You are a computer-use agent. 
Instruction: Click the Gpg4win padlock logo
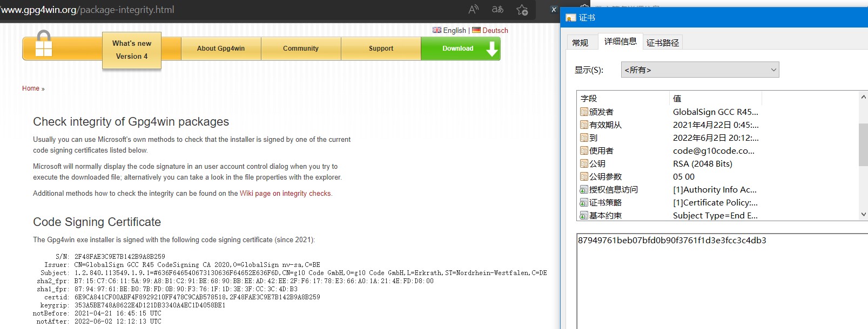coord(44,44)
